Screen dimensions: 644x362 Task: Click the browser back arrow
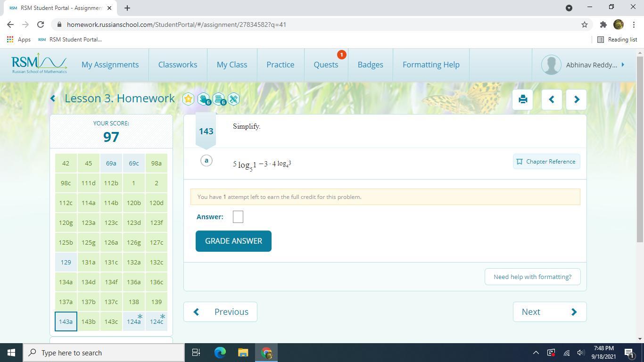click(10, 25)
